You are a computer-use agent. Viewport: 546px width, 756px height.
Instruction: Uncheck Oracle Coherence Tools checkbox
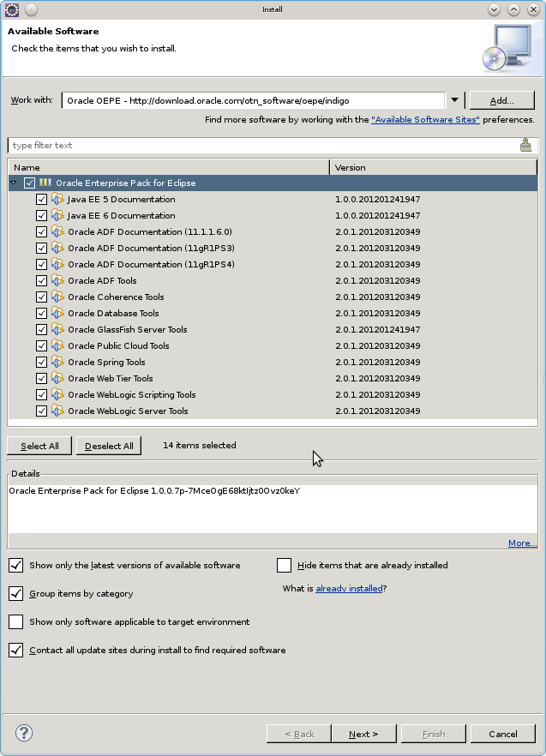[41, 297]
